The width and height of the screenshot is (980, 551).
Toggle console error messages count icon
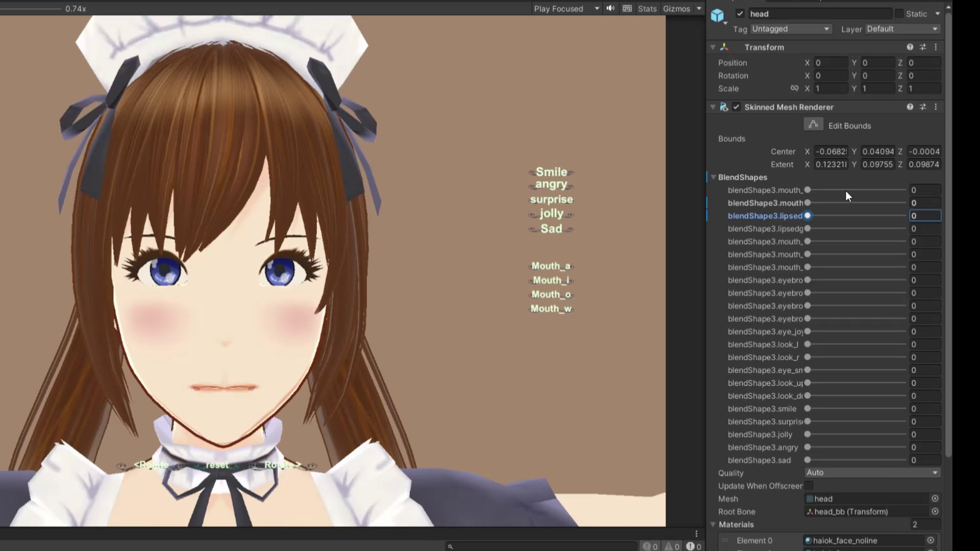[694, 546]
